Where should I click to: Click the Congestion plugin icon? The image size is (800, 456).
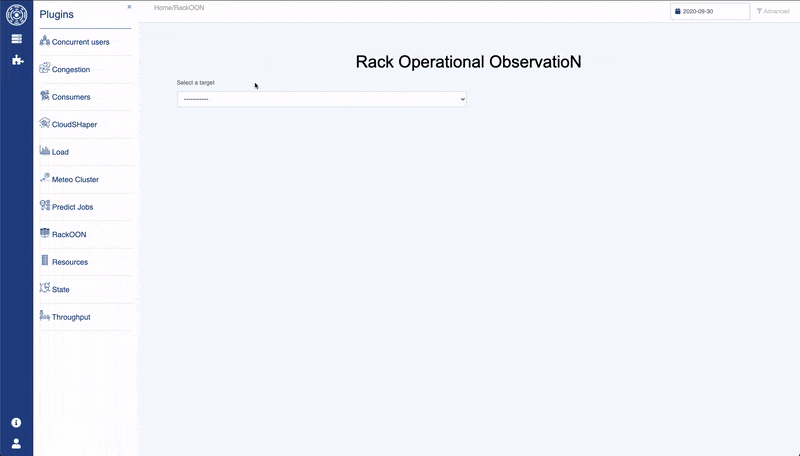45,68
